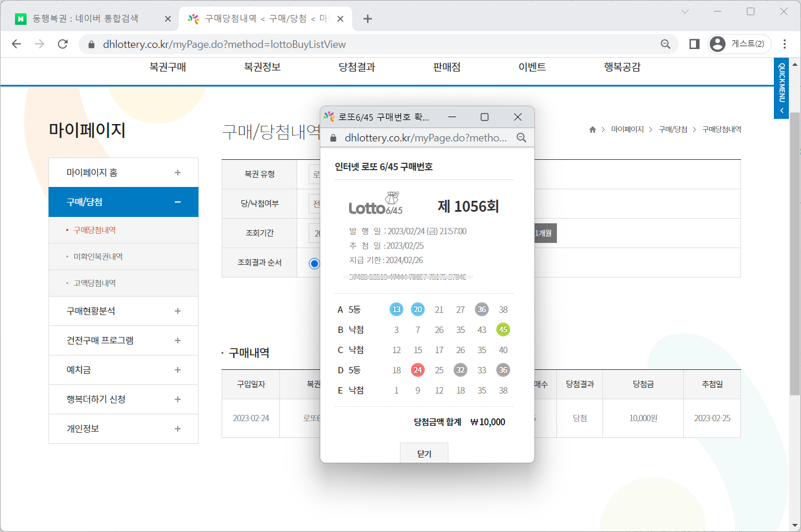Screen dimensions: 801x532
Task: Click the forward navigation arrow
Action: pos(39,44)
